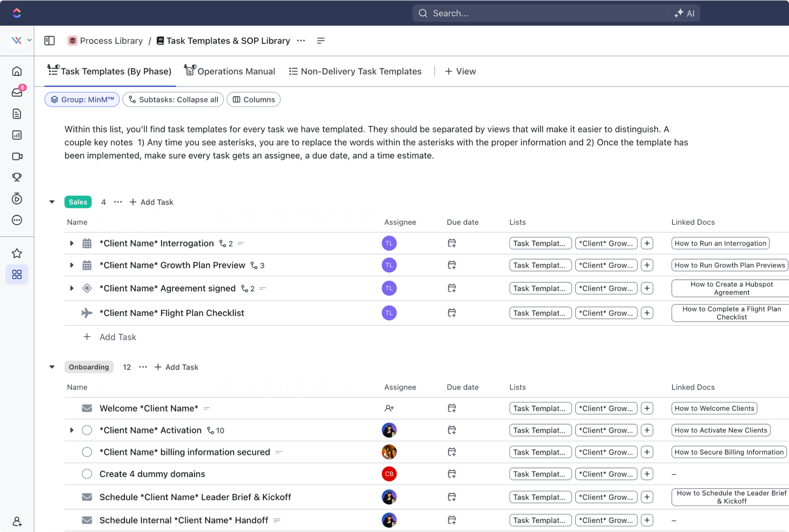Expand subtasks of Client Name Interrogation
The width and height of the screenshot is (789, 532).
(x=72, y=243)
